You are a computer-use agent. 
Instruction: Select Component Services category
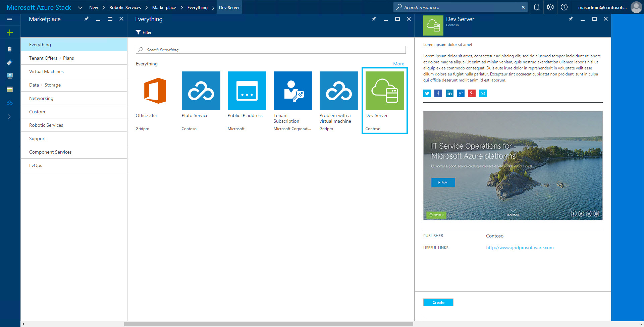pos(74,152)
